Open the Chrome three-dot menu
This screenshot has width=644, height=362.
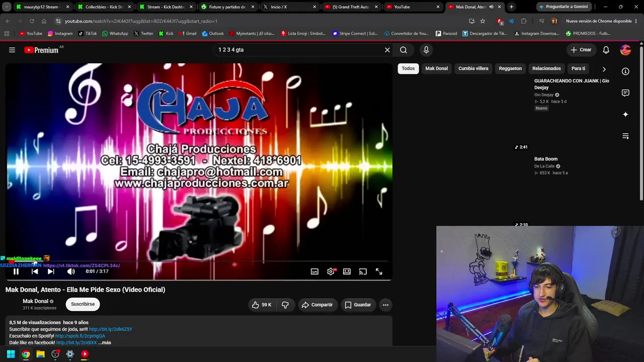636,21
